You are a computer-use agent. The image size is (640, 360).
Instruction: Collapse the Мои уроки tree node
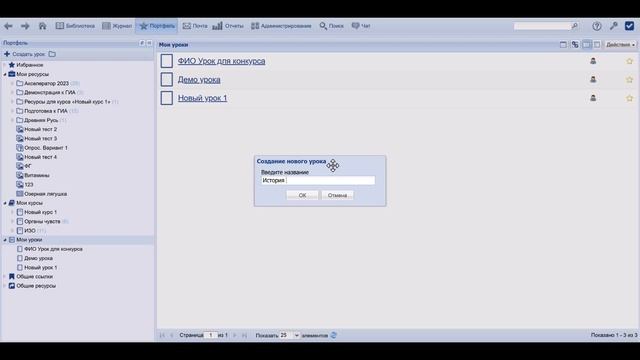click(x=5, y=240)
